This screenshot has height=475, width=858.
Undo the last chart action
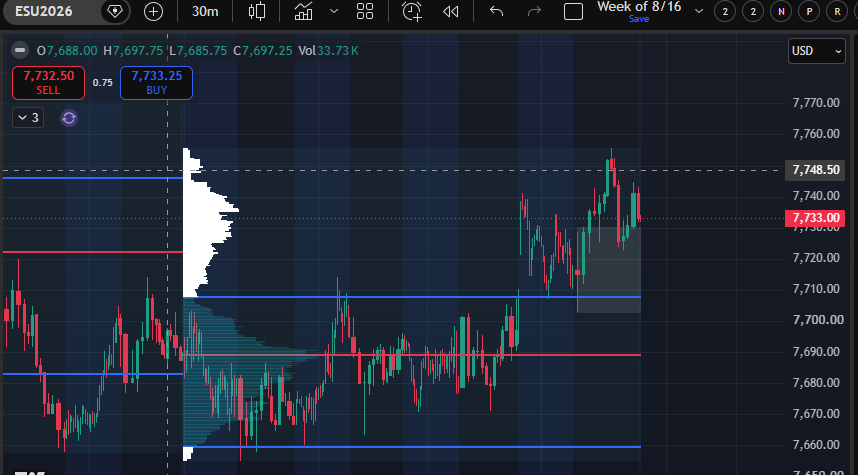496,11
